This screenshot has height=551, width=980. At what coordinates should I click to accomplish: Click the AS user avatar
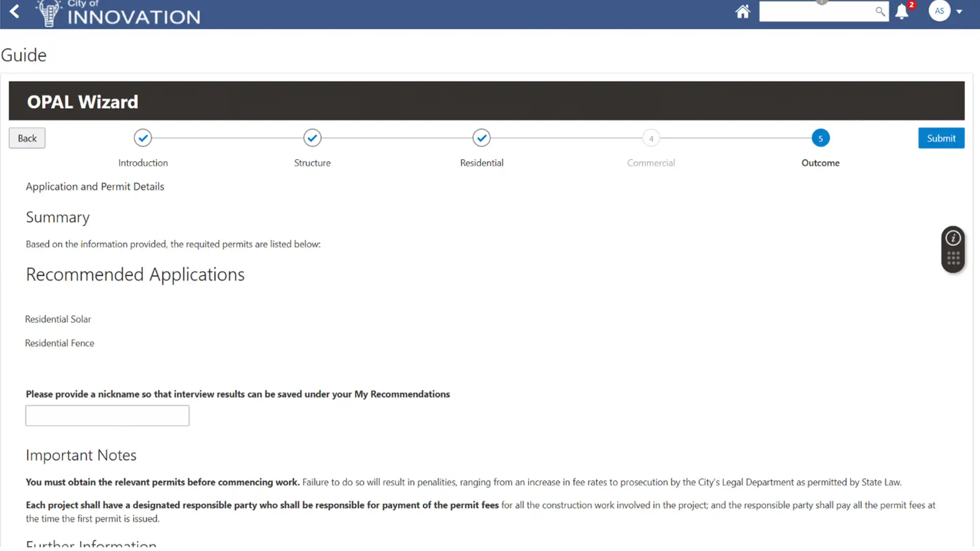939,11
